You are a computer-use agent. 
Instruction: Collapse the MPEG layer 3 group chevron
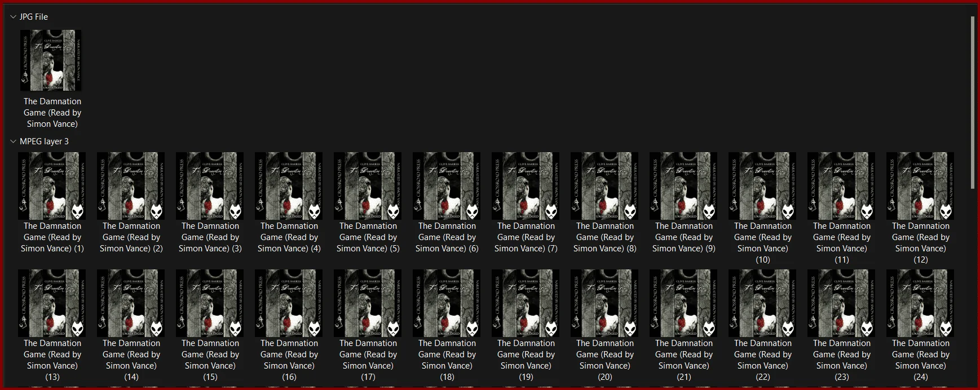pyautogui.click(x=13, y=141)
